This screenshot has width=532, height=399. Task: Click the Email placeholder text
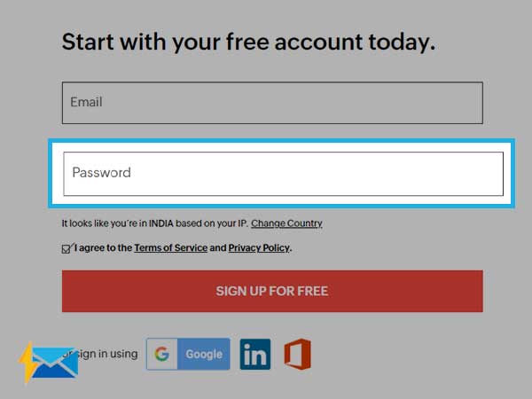click(86, 102)
